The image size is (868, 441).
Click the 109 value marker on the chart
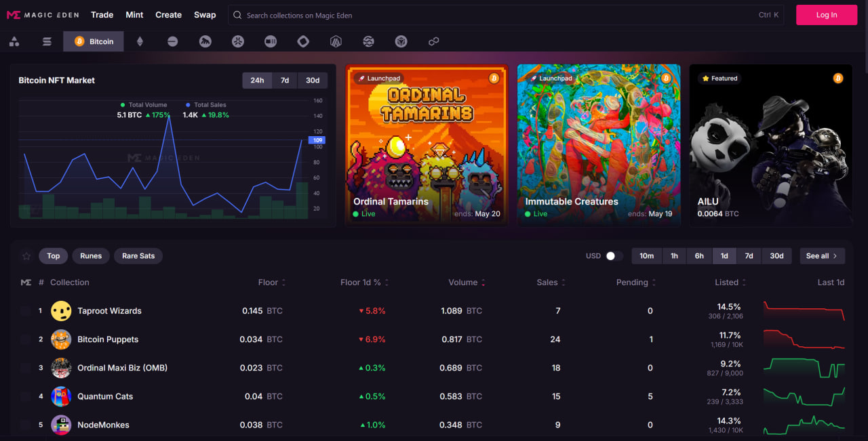click(317, 140)
